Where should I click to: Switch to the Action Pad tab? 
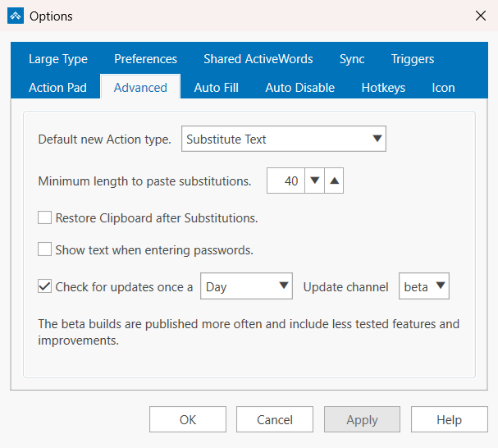point(57,88)
